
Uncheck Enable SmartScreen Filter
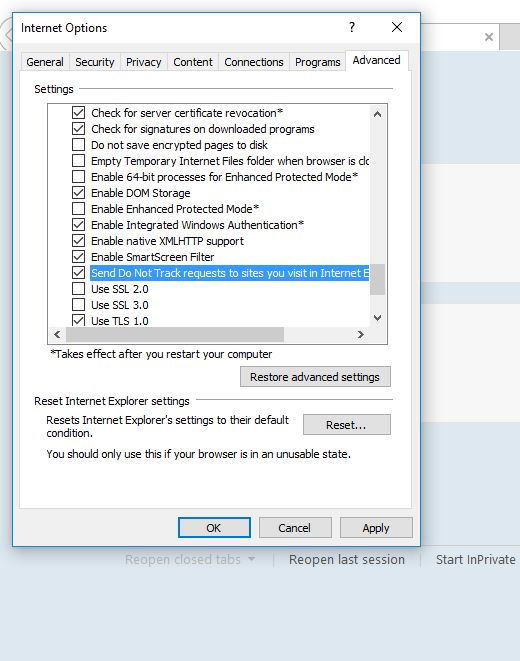point(78,257)
